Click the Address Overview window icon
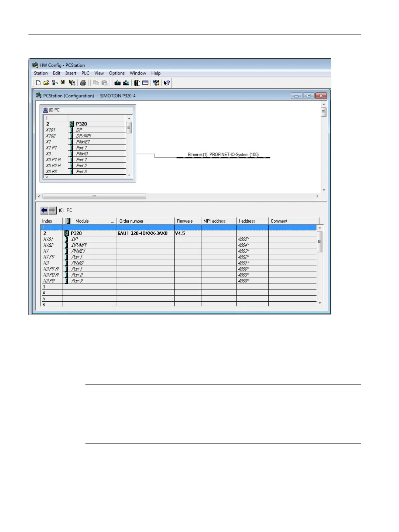399x532 pixels. 145,82
